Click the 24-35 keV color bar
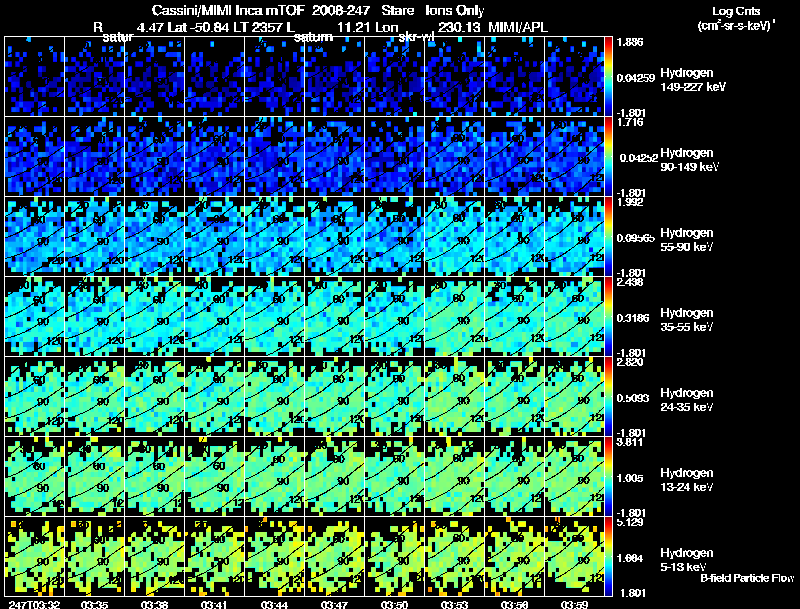 pyautogui.click(x=608, y=396)
